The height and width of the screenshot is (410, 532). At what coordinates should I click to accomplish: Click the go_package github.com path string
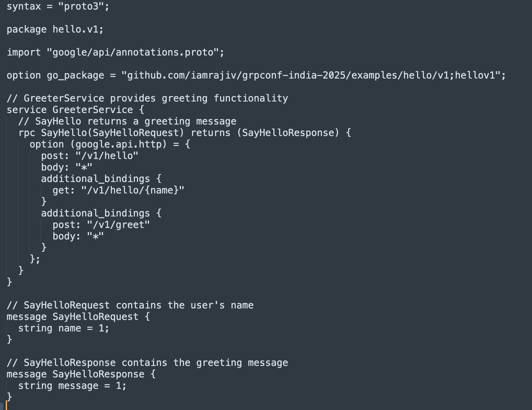point(311,75)
